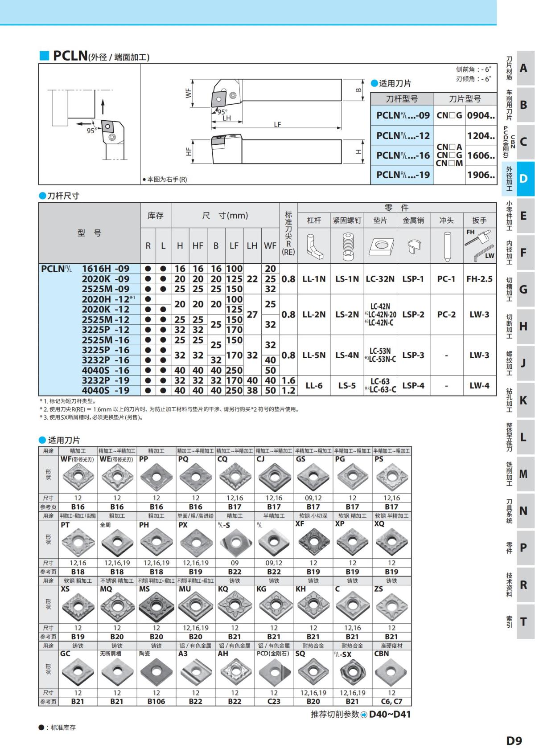This screenshot has width=535, height=756.
Task: Open the A section tab 刀片材质
Action: coord(519,68)
